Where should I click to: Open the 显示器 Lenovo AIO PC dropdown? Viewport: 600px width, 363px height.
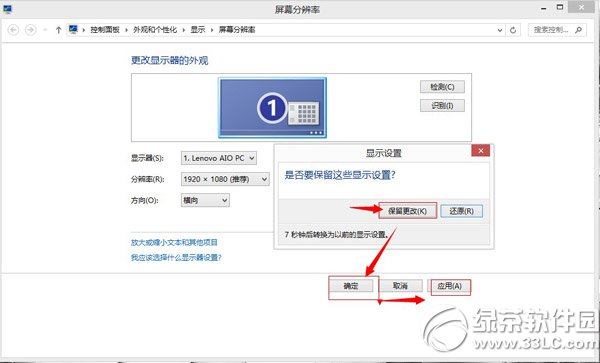click(x=218, y=158)
